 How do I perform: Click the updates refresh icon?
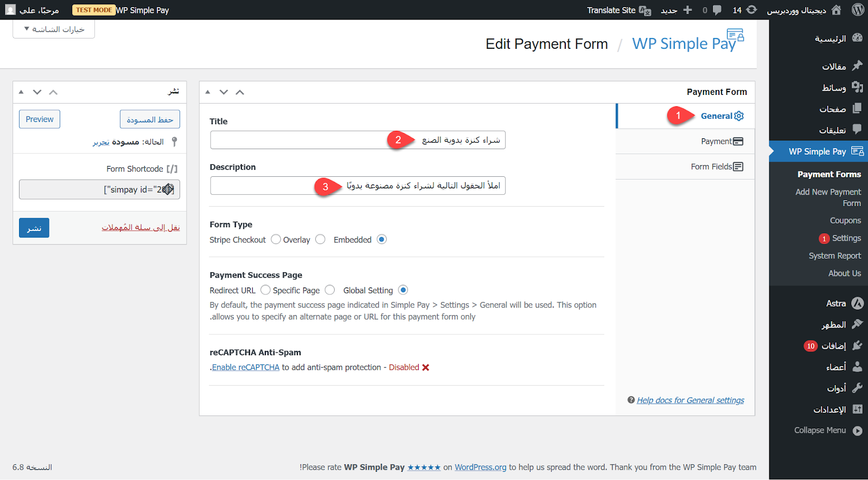coord(751,10)
